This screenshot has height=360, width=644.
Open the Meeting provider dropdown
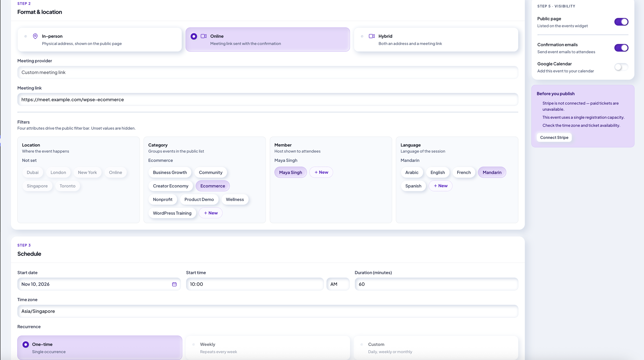[268, 72]
